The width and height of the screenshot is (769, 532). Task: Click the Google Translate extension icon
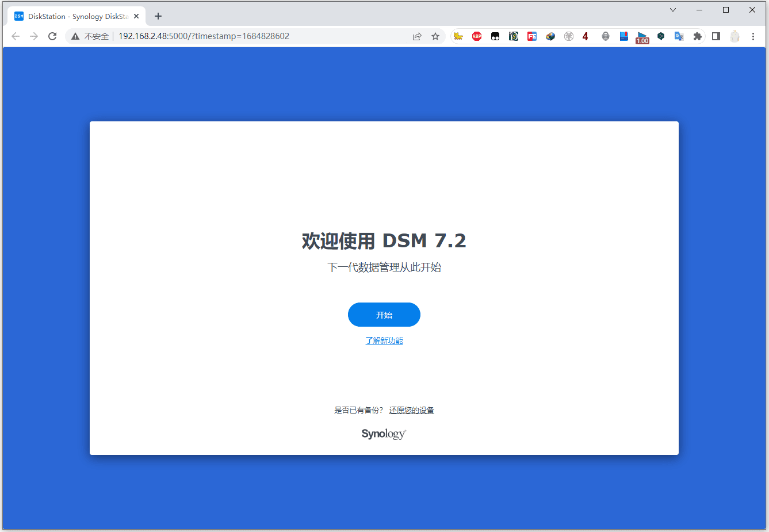coord(679,36)
